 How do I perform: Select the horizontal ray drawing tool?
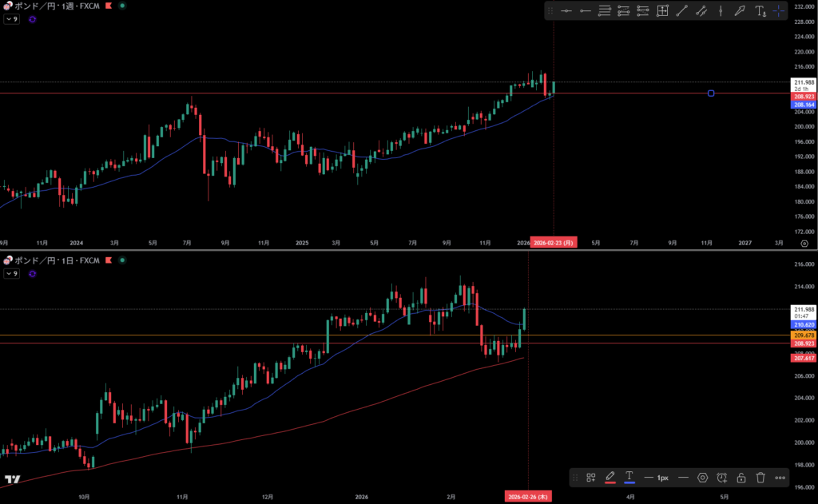point(586,11)
